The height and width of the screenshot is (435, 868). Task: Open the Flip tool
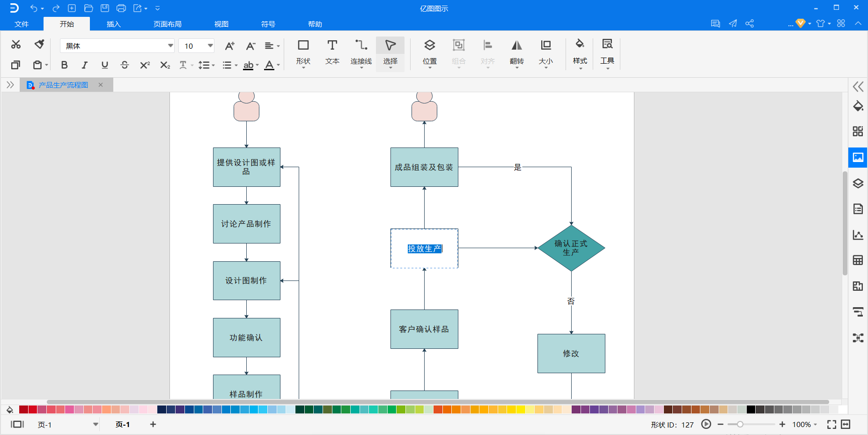coord(516,52)
